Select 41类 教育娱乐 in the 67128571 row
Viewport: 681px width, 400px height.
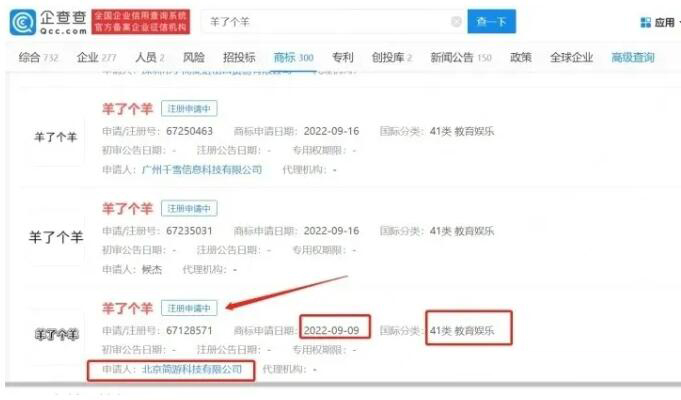(x=462, y=331)
